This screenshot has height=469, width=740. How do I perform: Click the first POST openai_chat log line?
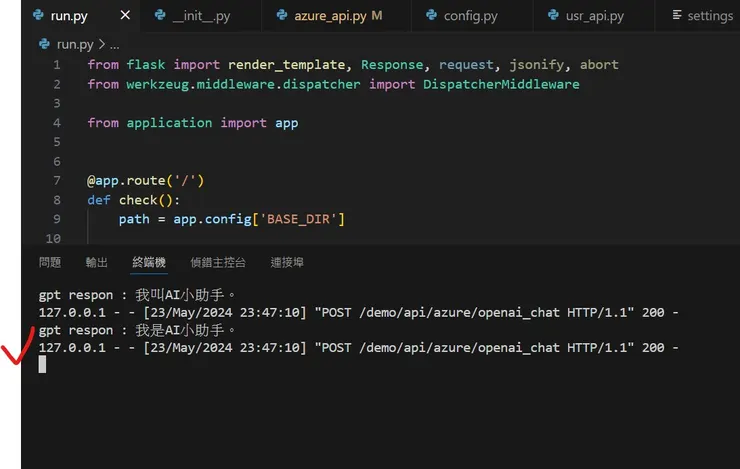[359, 312]
